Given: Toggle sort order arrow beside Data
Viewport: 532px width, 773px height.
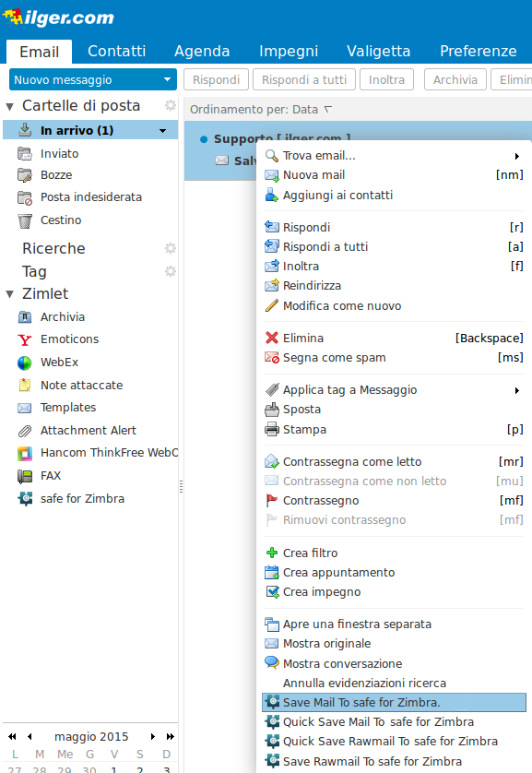Looking at the screenshot, I should click(x=328, y=109).
